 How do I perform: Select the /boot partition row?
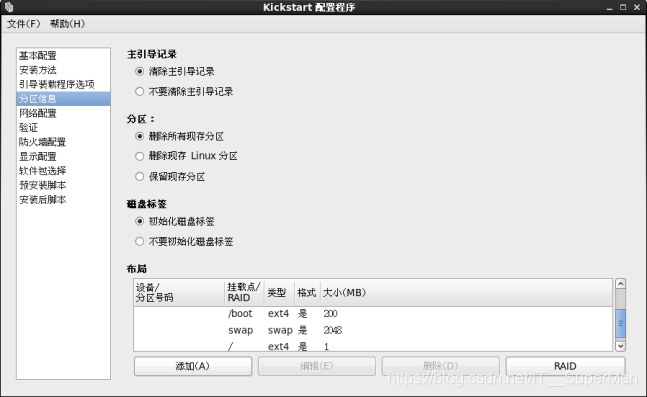tap(373, 314)
